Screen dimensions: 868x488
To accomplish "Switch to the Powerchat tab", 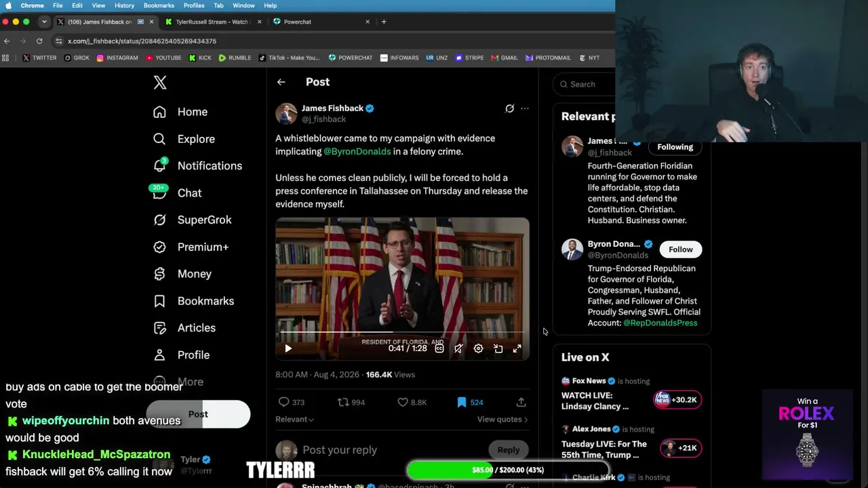I will click(x=321, y=22).
